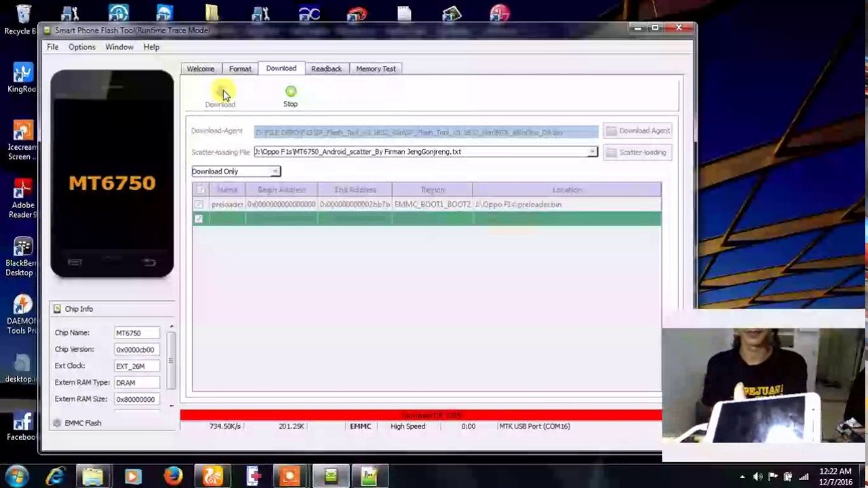
Task: Open UC Browser taskbar icon
Action: click(212, 476)
